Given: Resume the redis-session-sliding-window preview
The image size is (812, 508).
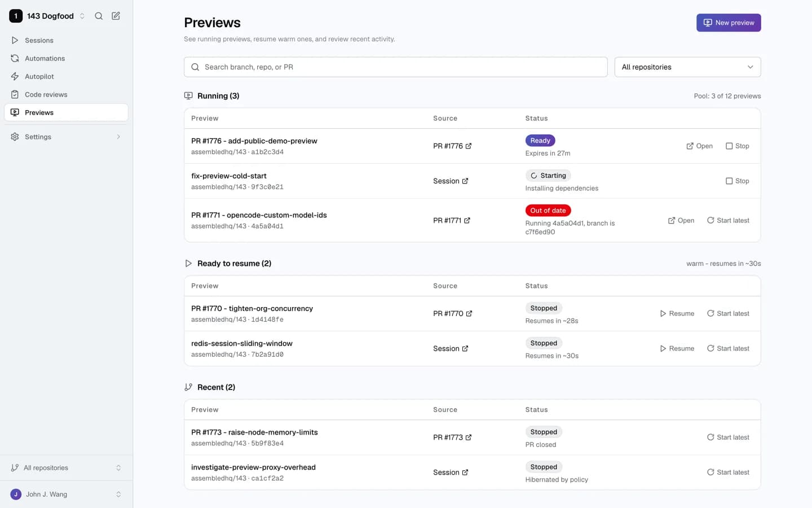Looking at the screenshot, I should pyautogui.click(x=677, y=348).
